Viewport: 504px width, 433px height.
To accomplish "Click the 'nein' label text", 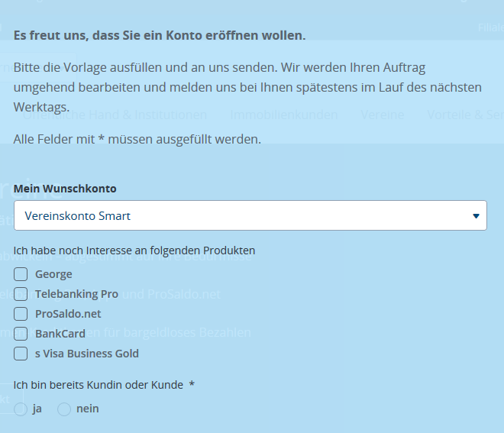I will point(88,409).
